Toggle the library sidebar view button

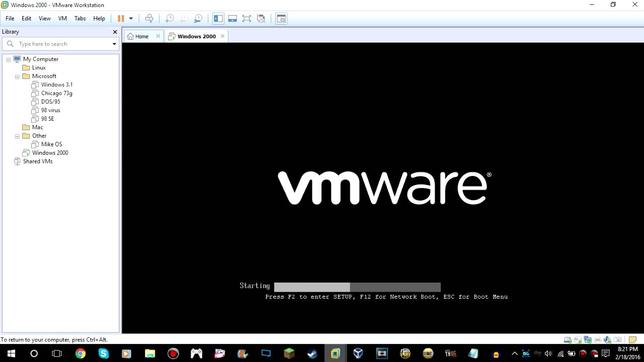coord(218,19)
